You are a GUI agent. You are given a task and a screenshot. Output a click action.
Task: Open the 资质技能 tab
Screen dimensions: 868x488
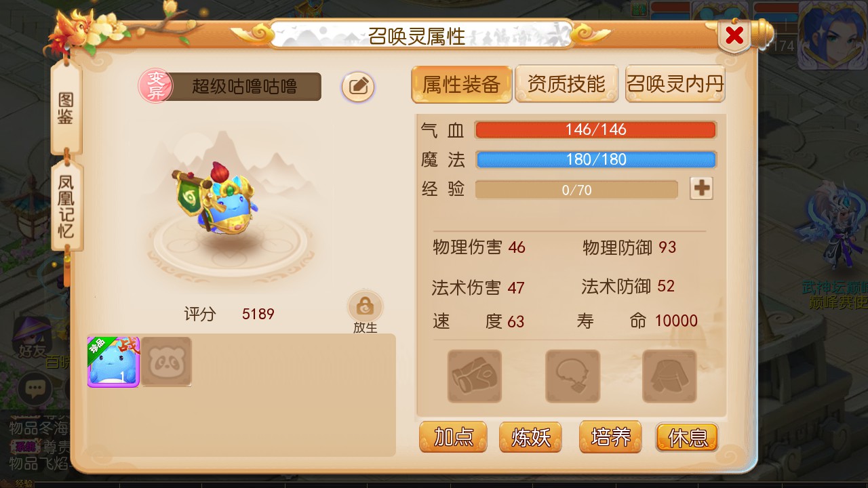(566, 84)
